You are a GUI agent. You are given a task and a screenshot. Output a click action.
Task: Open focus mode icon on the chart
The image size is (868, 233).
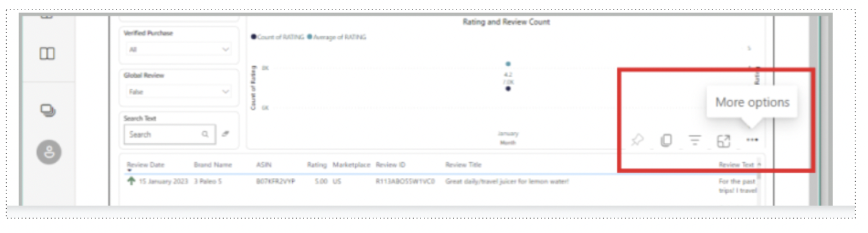pos(724,141)
